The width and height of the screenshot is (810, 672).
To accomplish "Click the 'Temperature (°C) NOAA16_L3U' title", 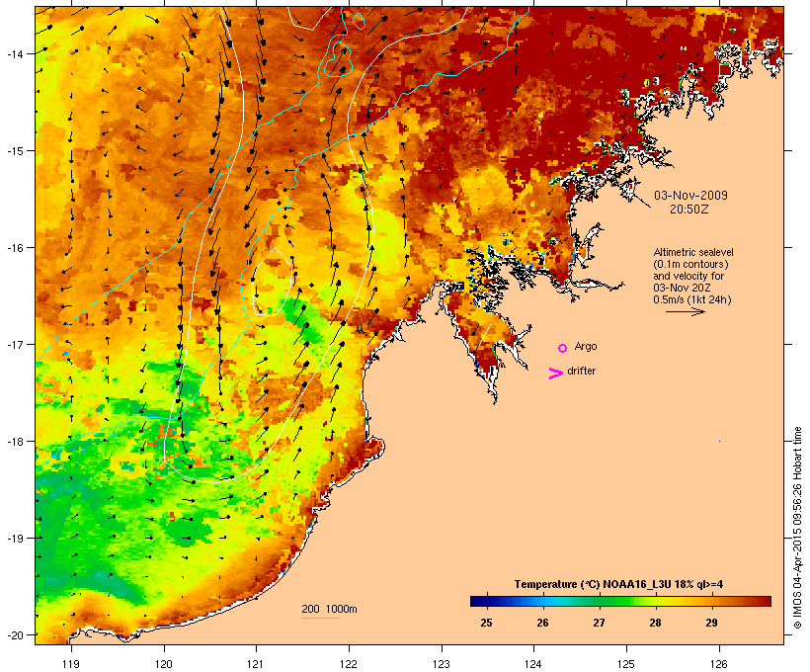I will pos(593,584).
